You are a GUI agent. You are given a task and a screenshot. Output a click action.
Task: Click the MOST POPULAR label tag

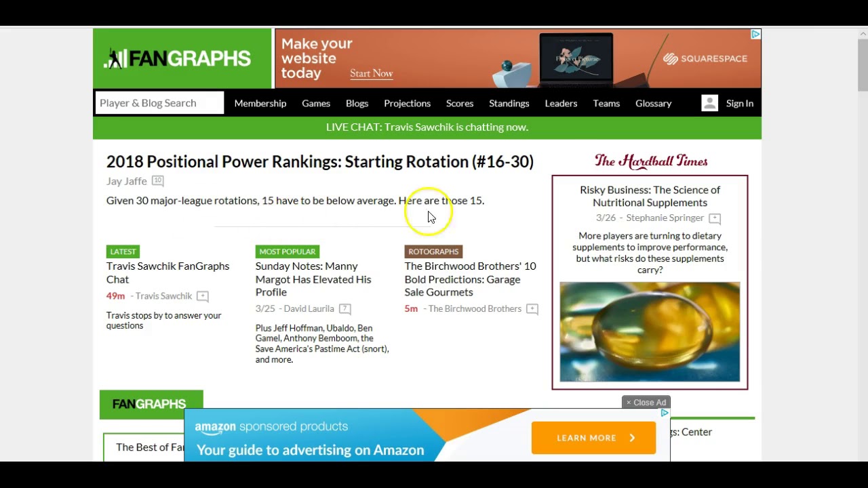point(288,251)
